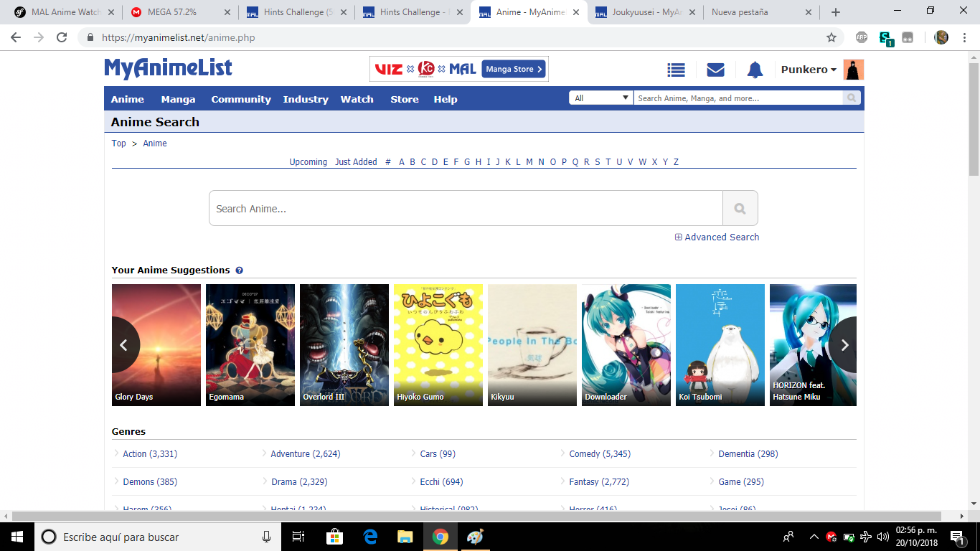Screen dimensions: 980x551
Task: Open the Just Added anime link
Action: coord(356,162)
